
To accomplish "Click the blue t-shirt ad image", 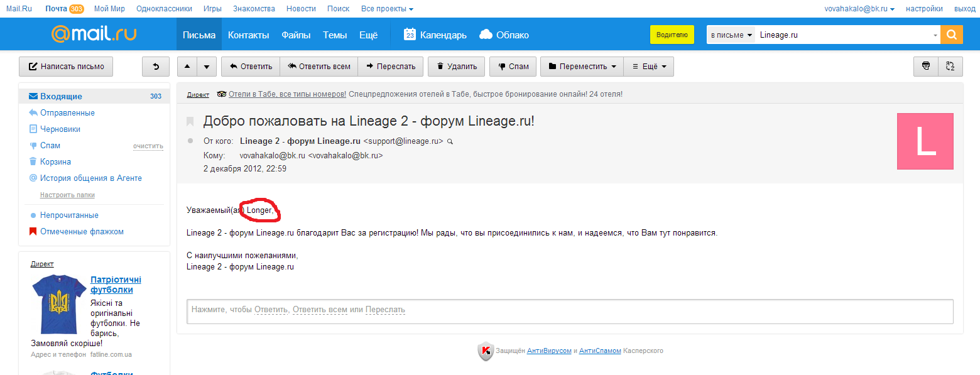I will 59,305.
